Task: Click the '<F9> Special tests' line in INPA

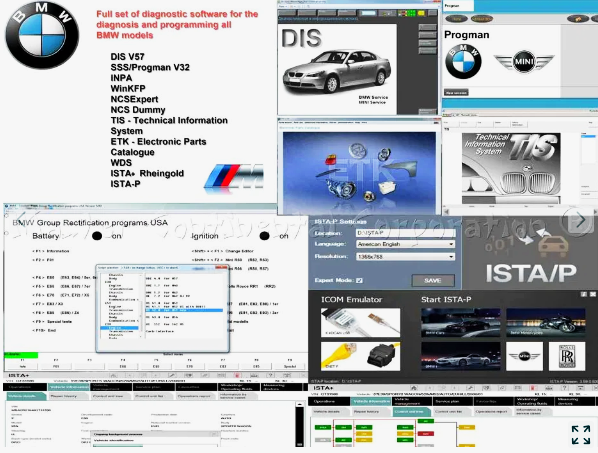Action: click(52, 321)
